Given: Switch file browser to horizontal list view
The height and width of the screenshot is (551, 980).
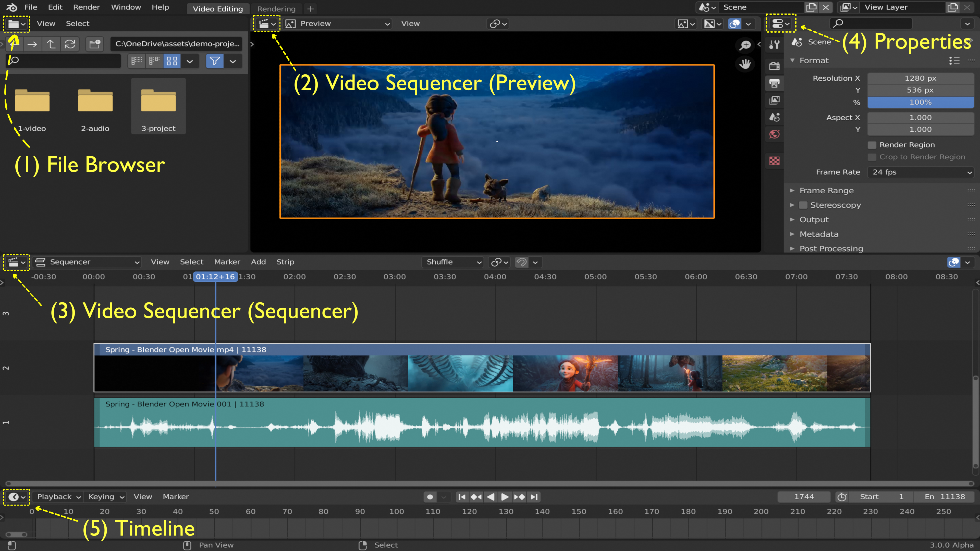Looking at the screenshot, I should [x=154, y=61].
